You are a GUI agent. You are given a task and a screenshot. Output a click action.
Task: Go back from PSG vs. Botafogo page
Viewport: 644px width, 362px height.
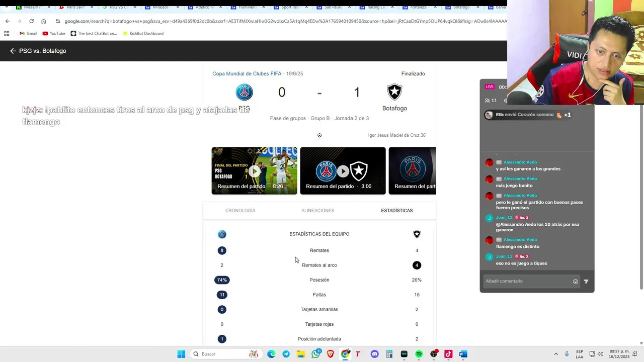[x=13, y=51]
